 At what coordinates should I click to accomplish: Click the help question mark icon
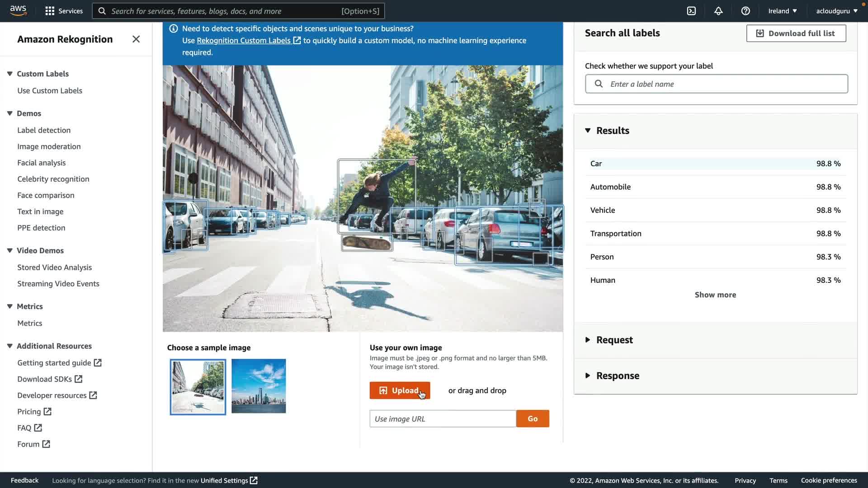pos(745,11)
